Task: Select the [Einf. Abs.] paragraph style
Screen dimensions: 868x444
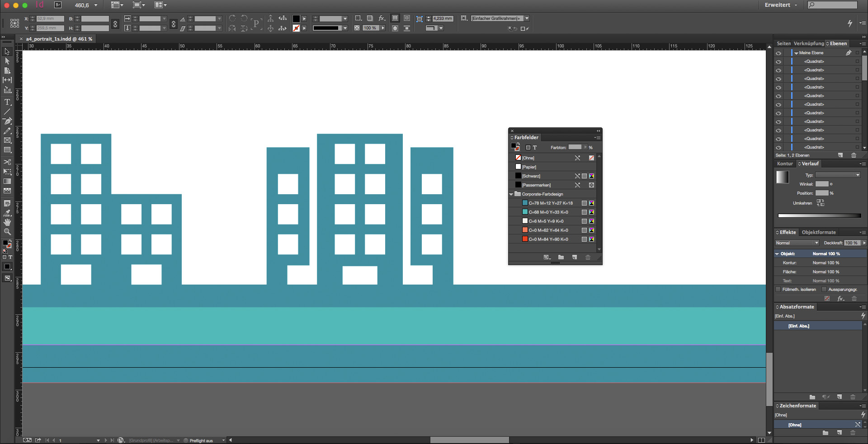Action: 798,326
